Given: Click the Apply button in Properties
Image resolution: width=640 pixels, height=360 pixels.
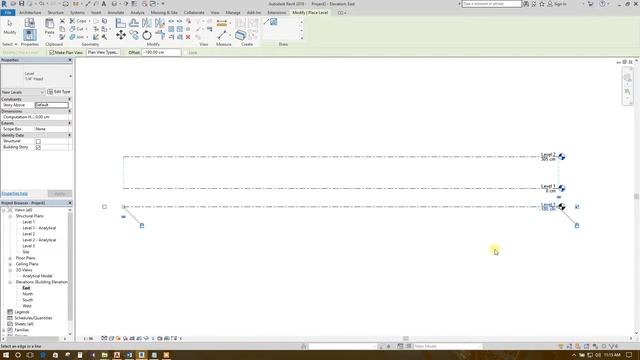Looking at the screenshot, I should [x=60, y=193].
